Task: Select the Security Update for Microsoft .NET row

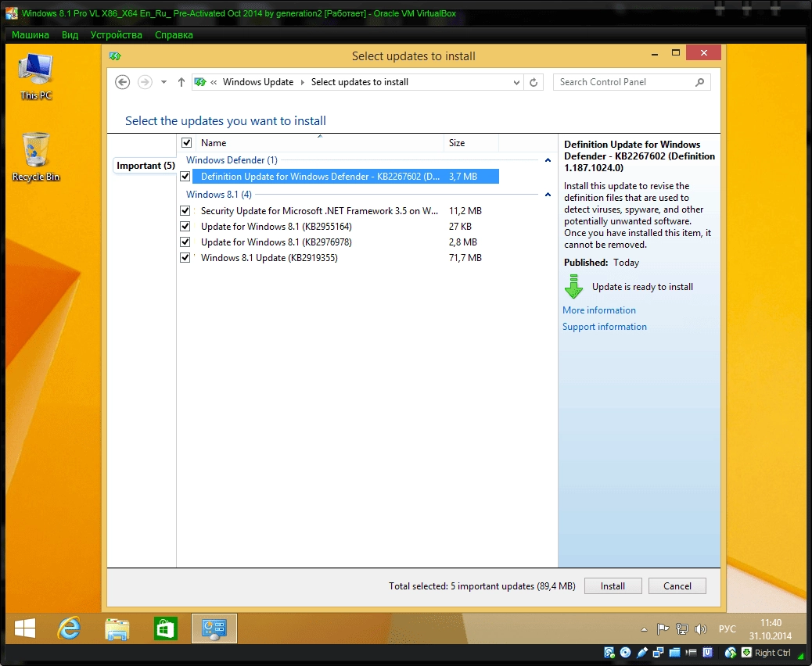Action: point(341,211)
